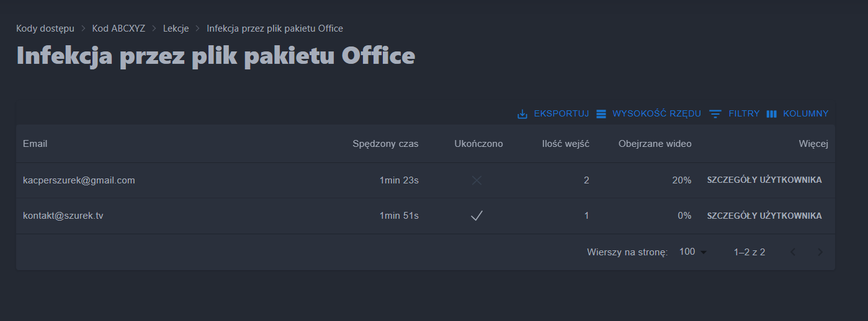This screenshot has width=868, height=321.
Task: Click the checkmark in kontakt@szurek.tv row
Action: [x=477, y=216]
